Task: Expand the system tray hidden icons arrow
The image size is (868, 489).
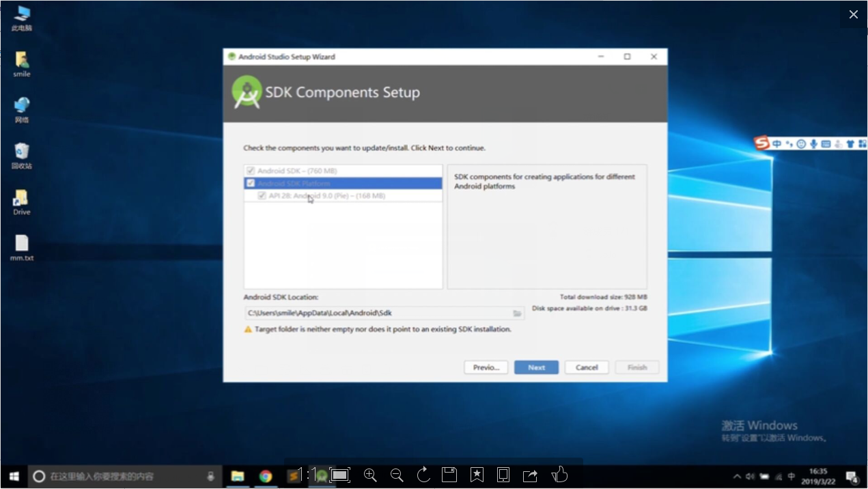Action: coord(737,476)
